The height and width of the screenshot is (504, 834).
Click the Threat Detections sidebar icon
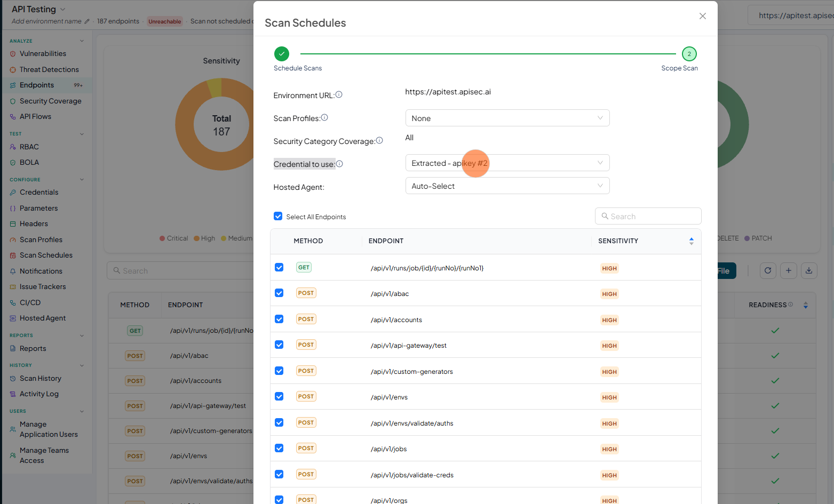(13, 70)
